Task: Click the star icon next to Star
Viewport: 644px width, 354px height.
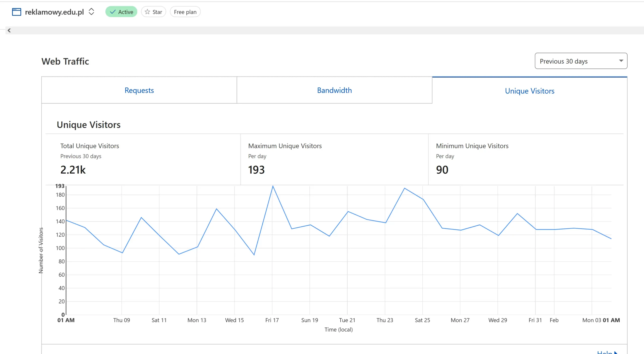Action: [x=147, y=12]
